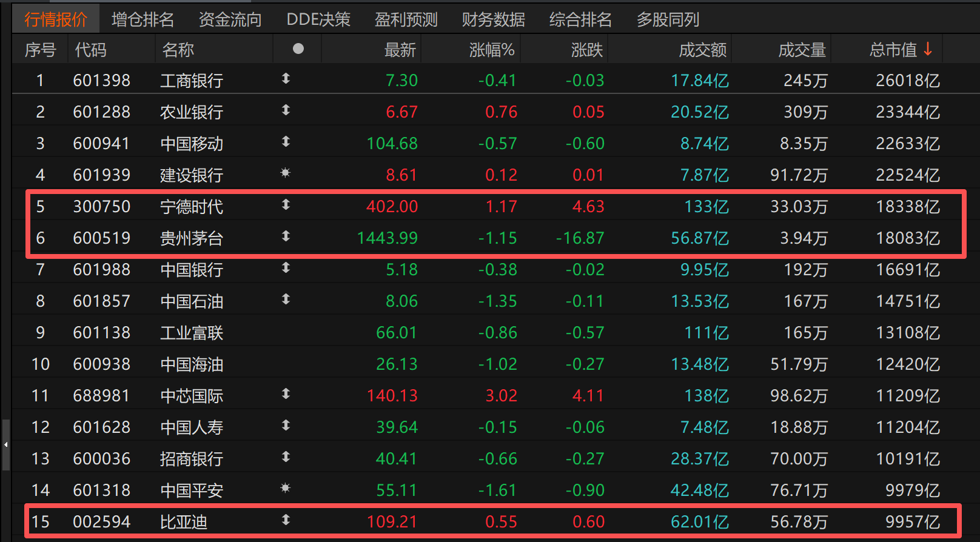This screenshot has height=542, width=980.
Task: Click stock code 688981
Action: [x=102, y=395]
